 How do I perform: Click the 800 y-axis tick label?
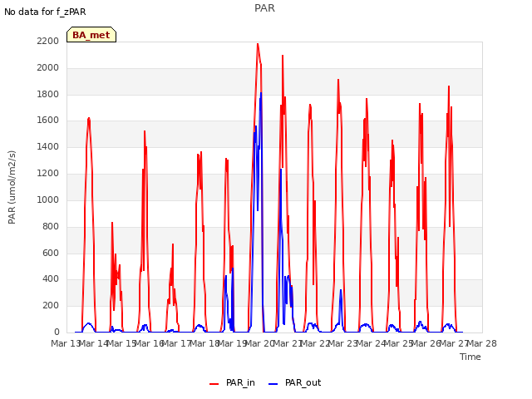coord(51,226)
